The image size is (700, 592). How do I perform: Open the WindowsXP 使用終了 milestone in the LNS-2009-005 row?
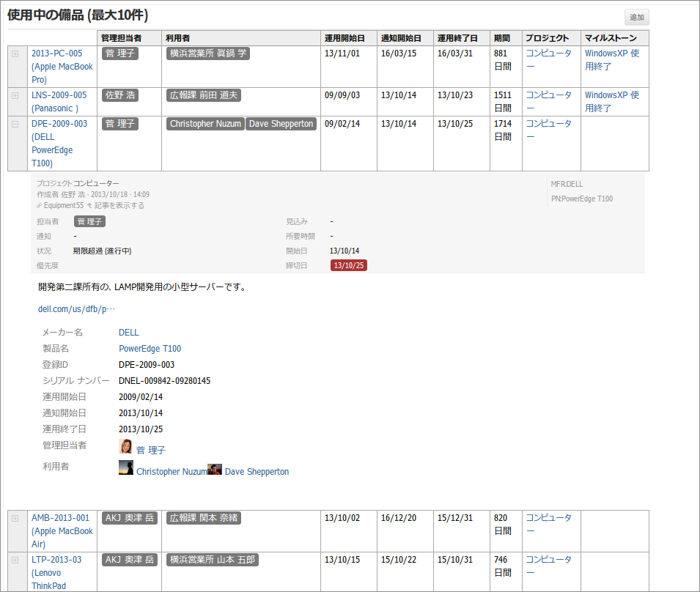pos(612,102)
